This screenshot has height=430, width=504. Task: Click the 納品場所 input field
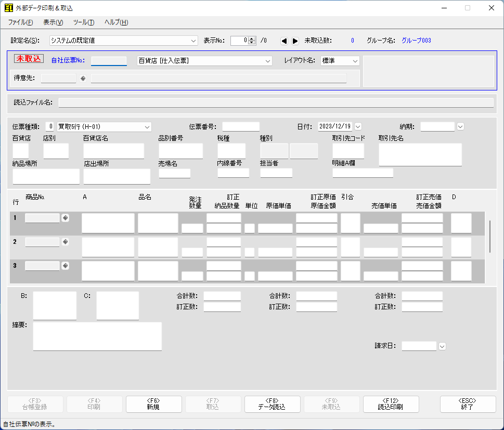(x=46, y=176)
